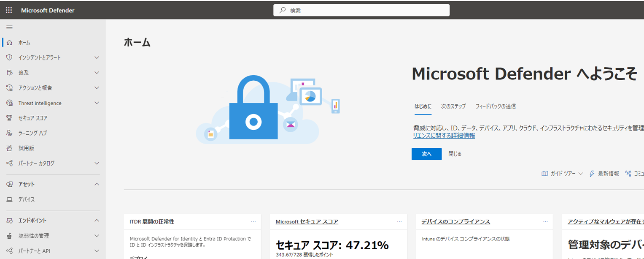This screenshot has height=259, width=644.
Task: Click the パートナーと API icon
Action: coord(10,251)
